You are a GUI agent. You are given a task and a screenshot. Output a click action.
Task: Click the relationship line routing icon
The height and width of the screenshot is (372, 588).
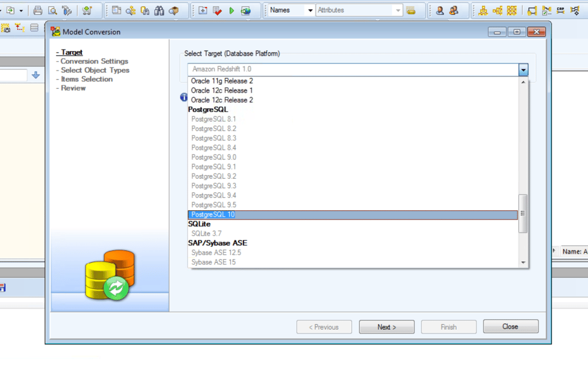[532, 10]
